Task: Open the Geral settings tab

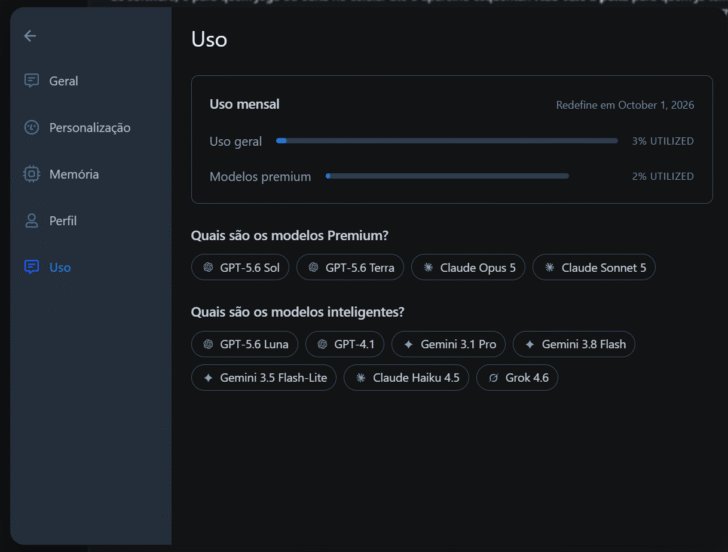Action: [64, 81]
